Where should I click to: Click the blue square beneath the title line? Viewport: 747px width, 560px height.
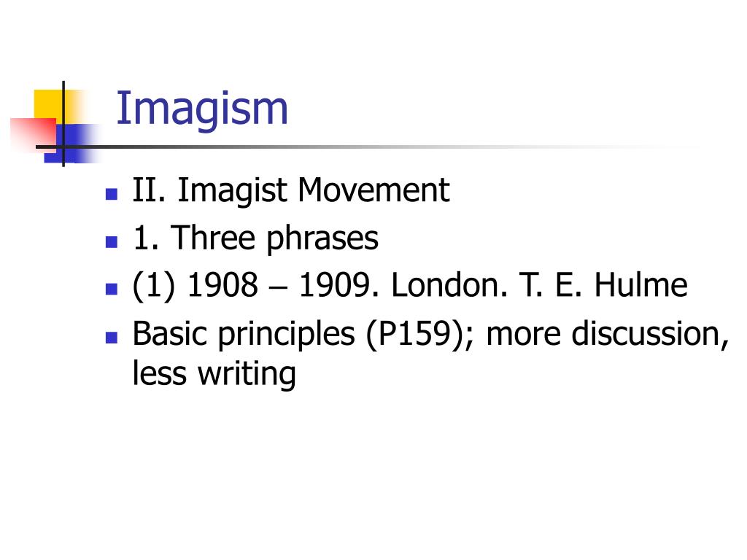[71, 144]
